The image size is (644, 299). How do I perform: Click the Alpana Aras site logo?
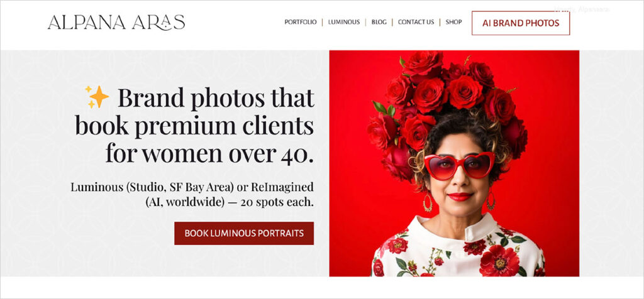click(x=116, y=23)
